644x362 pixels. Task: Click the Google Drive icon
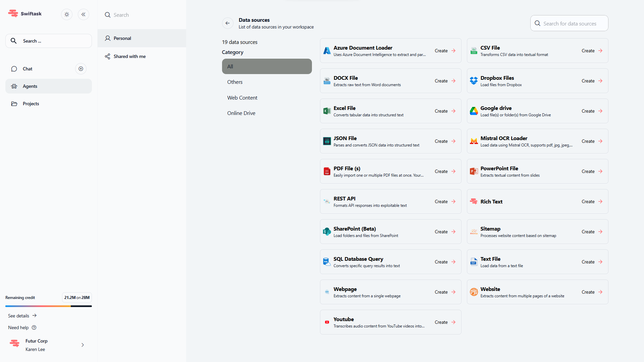[474, 111]
